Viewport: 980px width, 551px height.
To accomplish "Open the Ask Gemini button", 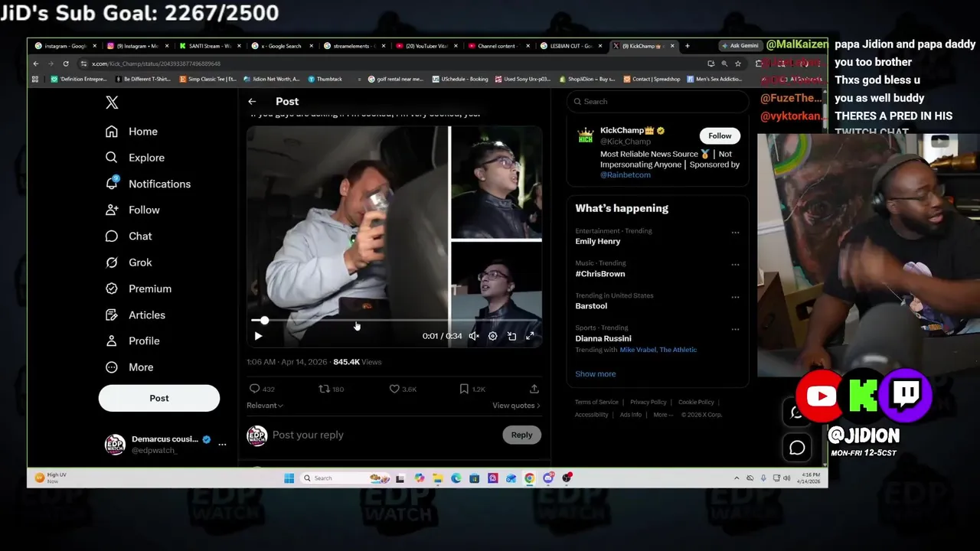I will click(740, 46).
